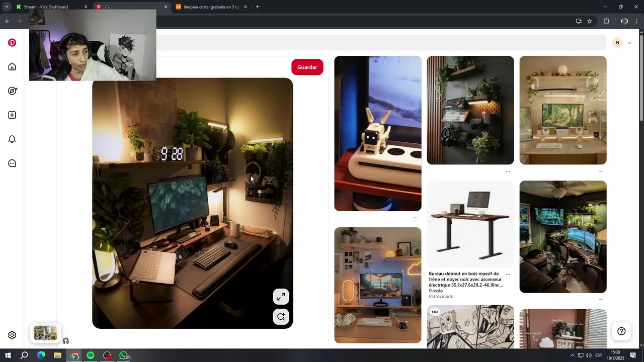Image resolution: width=644 pixels, height=362 pixels.
Task: Open the Chrome profile avatar
Action: click(x=624, y=21)
